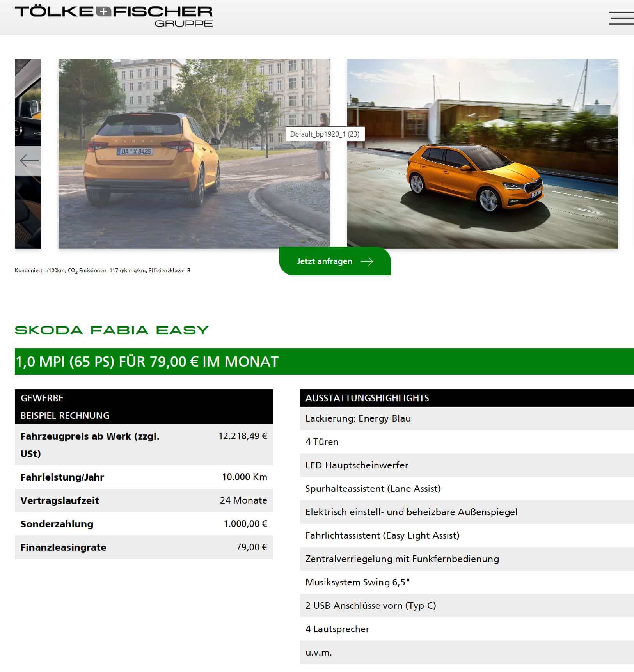Click the 1.000,00 € value
The height and width of the screenshot is (672, 634).
(245, 524)
